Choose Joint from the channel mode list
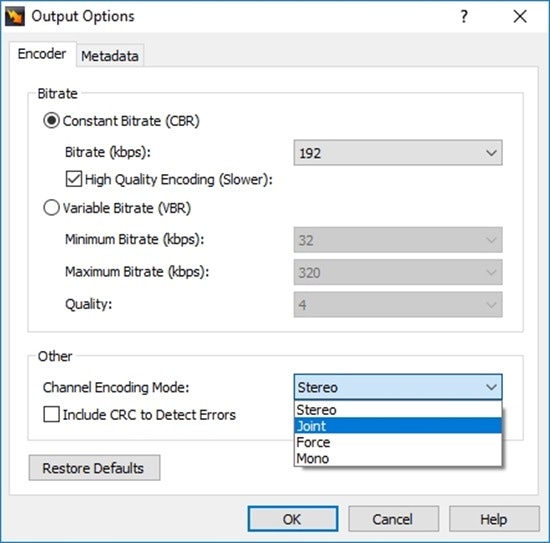 pos(398,426)
